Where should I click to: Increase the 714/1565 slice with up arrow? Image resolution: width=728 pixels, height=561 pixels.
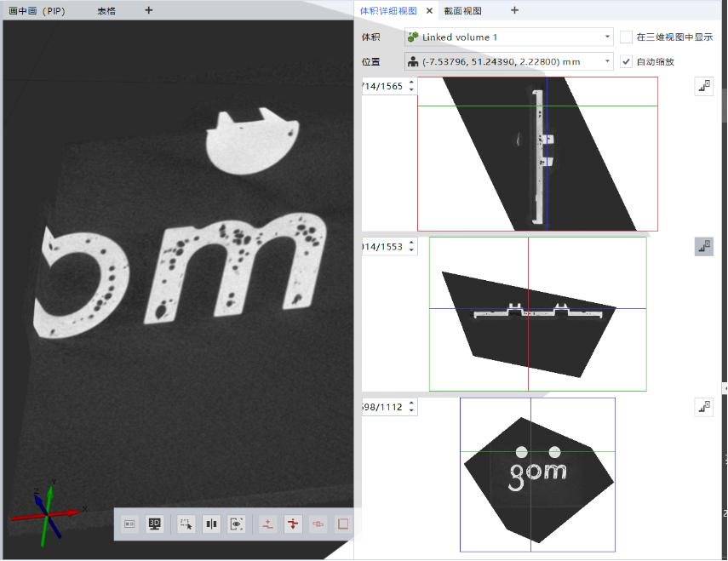pyautogui.click(x=411, y=83)
